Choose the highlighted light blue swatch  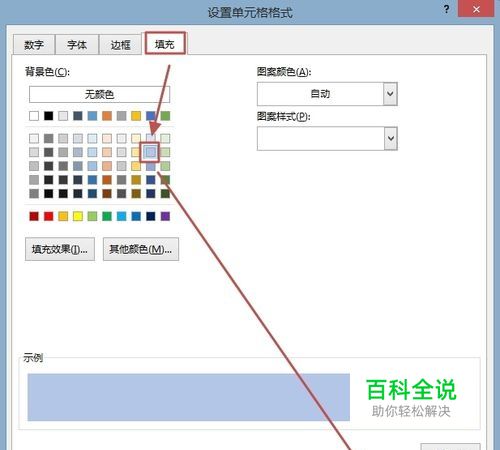pos(150,152)
